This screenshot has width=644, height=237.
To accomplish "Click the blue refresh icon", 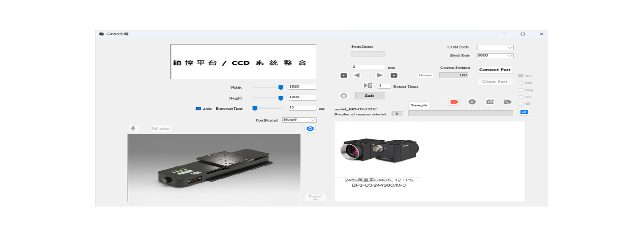I will [524, 112].
